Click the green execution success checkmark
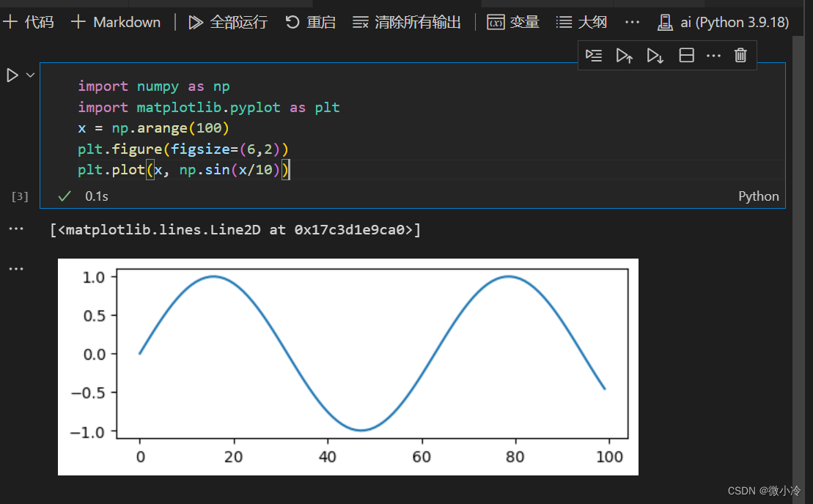The image size is (813, 504). [x=65, y=196]
